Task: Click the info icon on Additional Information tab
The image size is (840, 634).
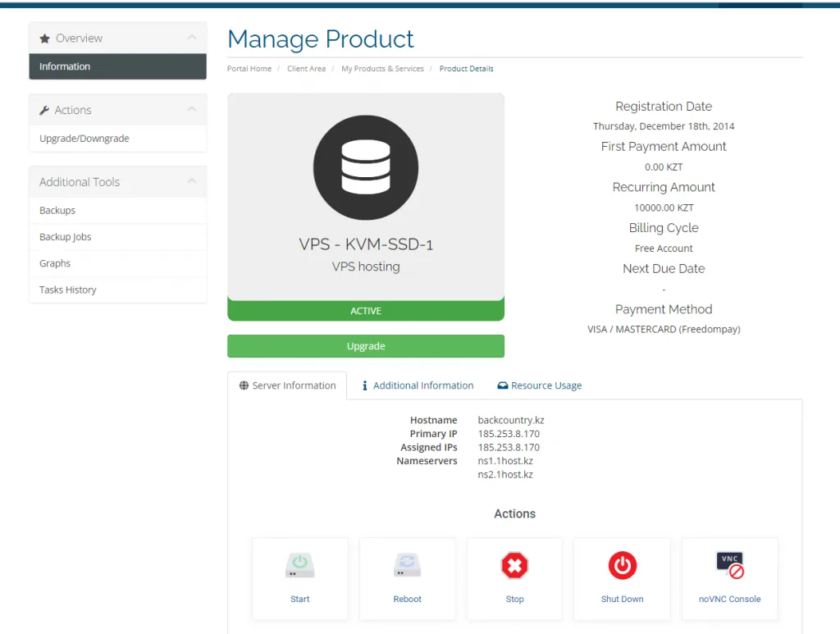Action: coord(365,385)
